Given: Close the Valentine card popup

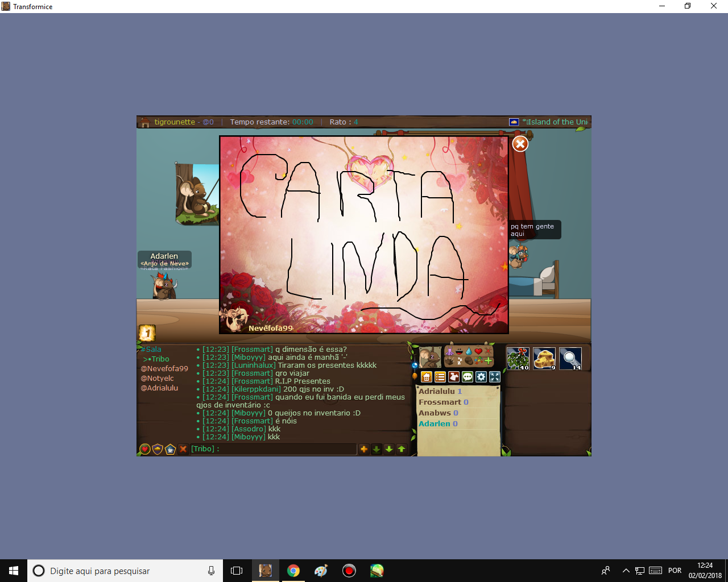Looking at the screenshot, I should 520,144.
